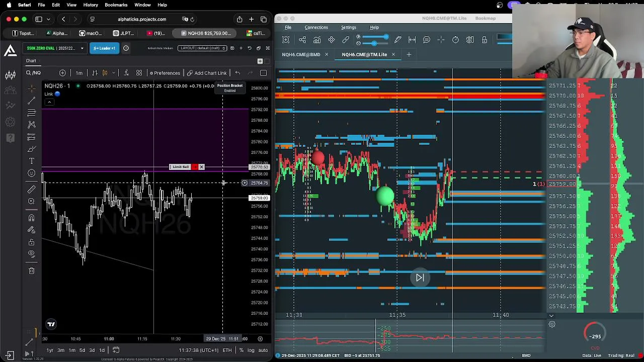
Task: Click the trash delete drawings icon
Action: click(31, 270)
